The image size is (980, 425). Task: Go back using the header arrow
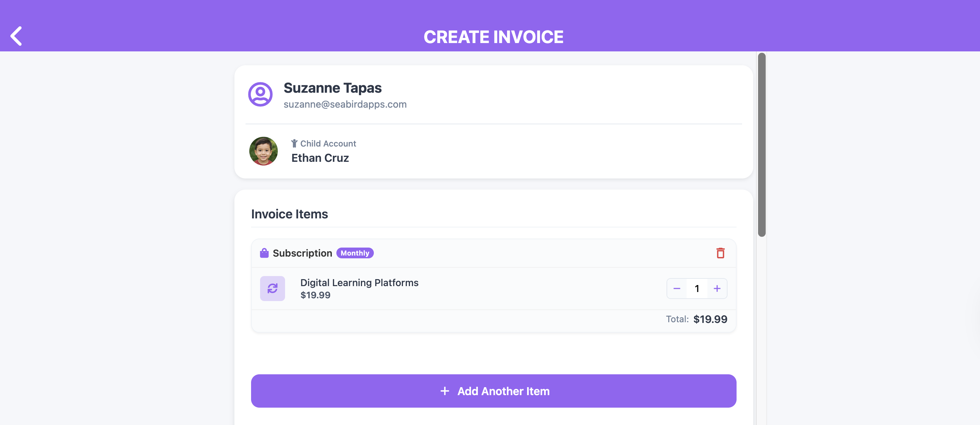pos(16,36)
